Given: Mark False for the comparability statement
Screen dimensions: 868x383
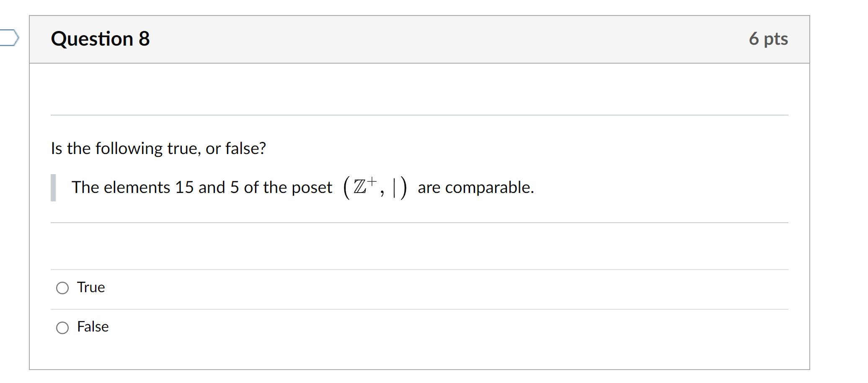Looking at the screenshot, I should (62, 328).
